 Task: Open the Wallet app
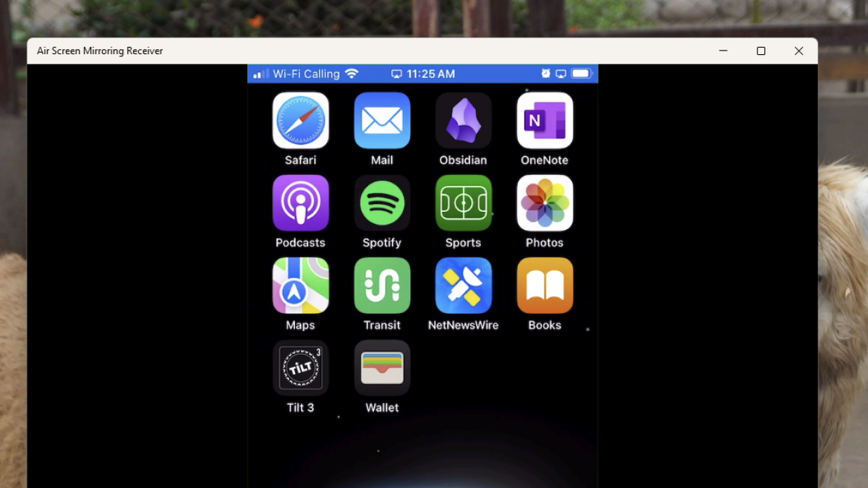382,367
